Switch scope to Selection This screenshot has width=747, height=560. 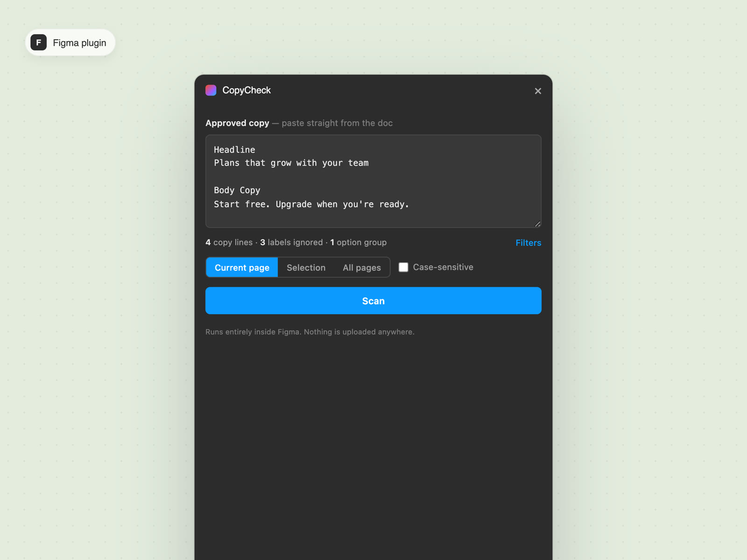coord(306,267)
